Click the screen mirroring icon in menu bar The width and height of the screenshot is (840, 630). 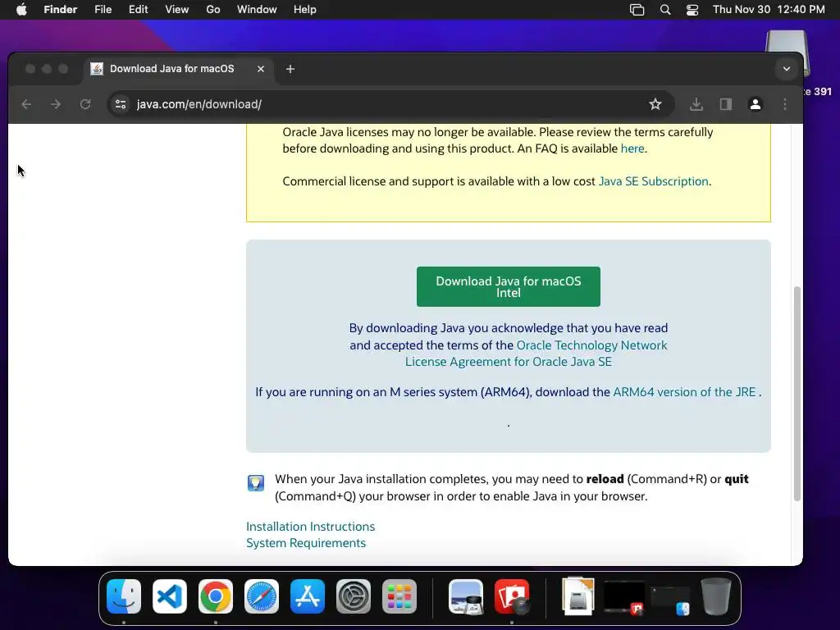pos(637,10)
